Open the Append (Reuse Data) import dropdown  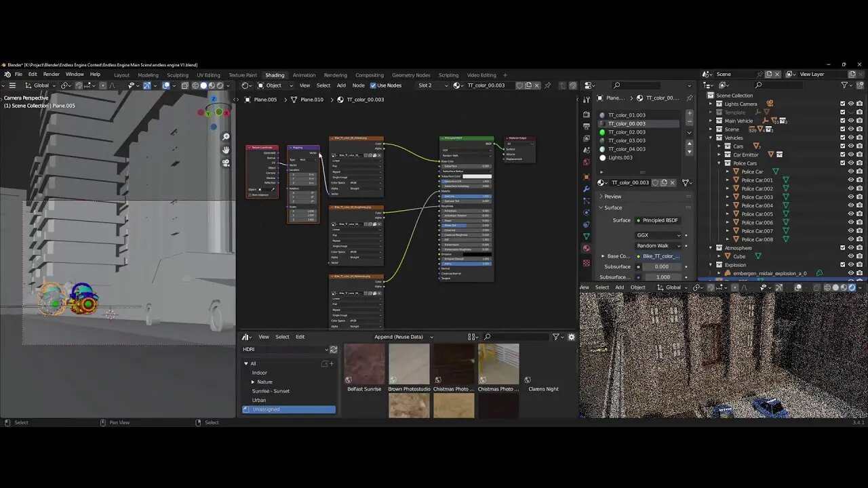click(x=403, y=337)
